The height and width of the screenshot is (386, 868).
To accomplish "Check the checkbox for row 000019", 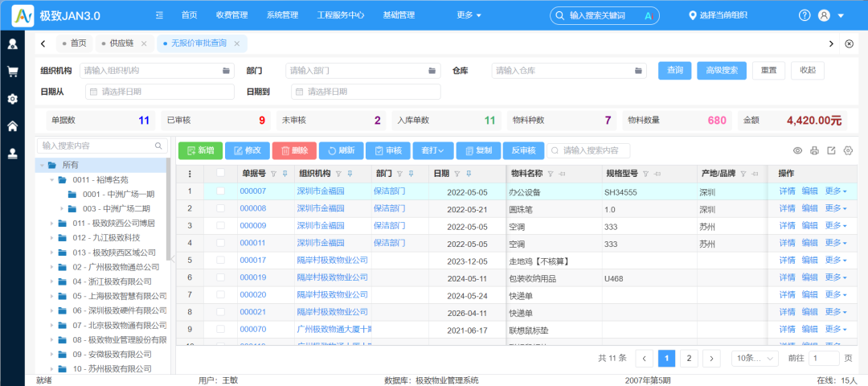I will pos(221,277).
